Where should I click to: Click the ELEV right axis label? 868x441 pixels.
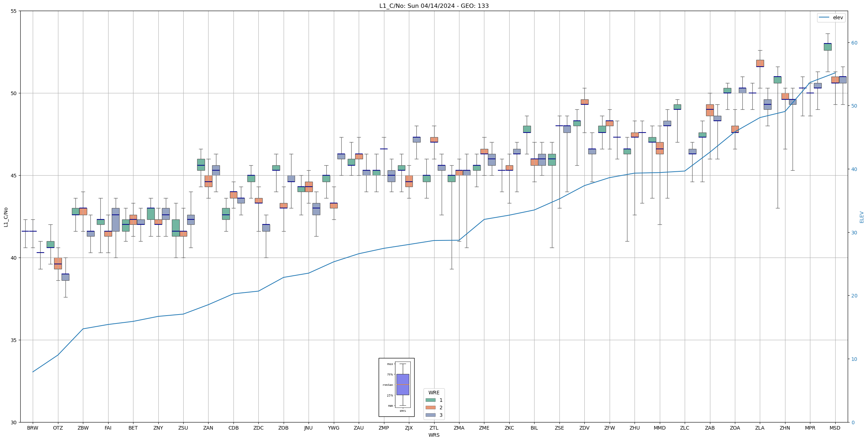(861, 217)
